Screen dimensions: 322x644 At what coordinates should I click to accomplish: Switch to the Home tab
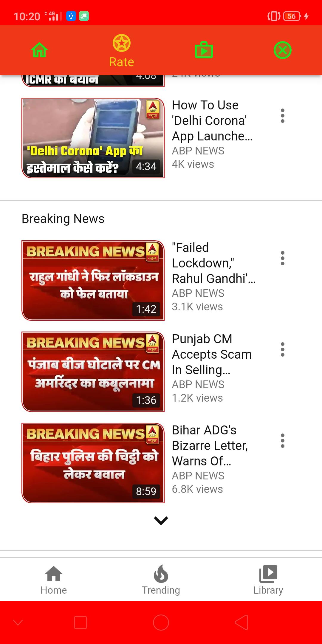pos(54,580)
